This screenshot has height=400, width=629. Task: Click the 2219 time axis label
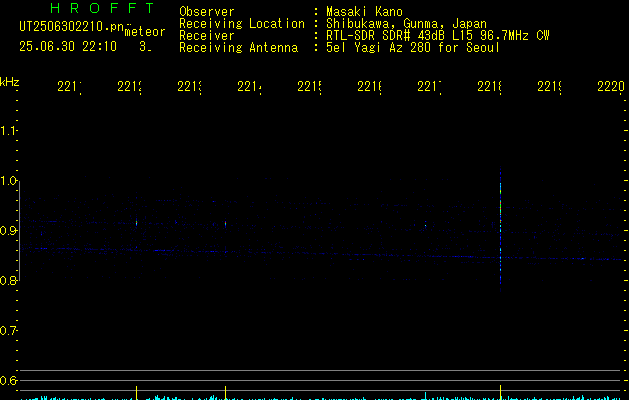pos(549,86)
